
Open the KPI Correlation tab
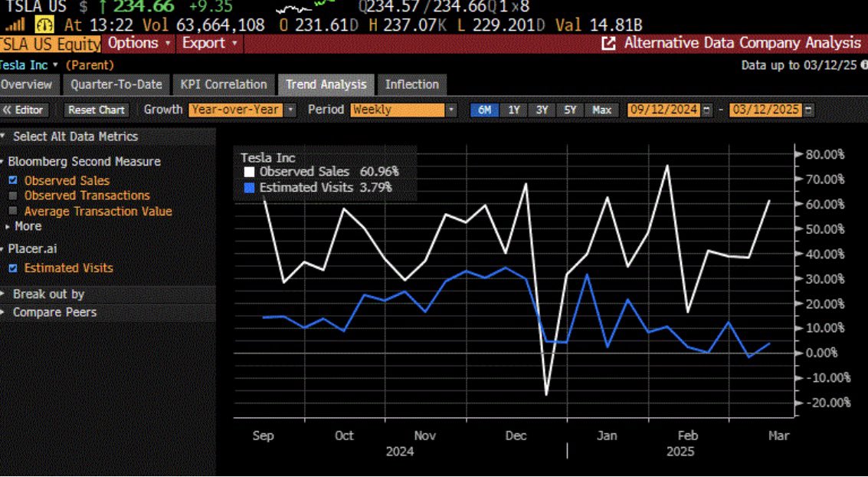click(x=223, y=85)
